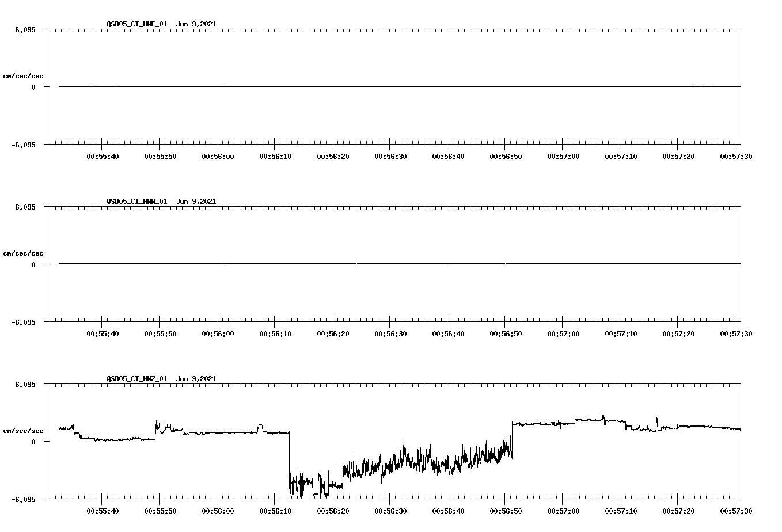Click 00:57:00 time label under HNN plot

tap(563, 334)
